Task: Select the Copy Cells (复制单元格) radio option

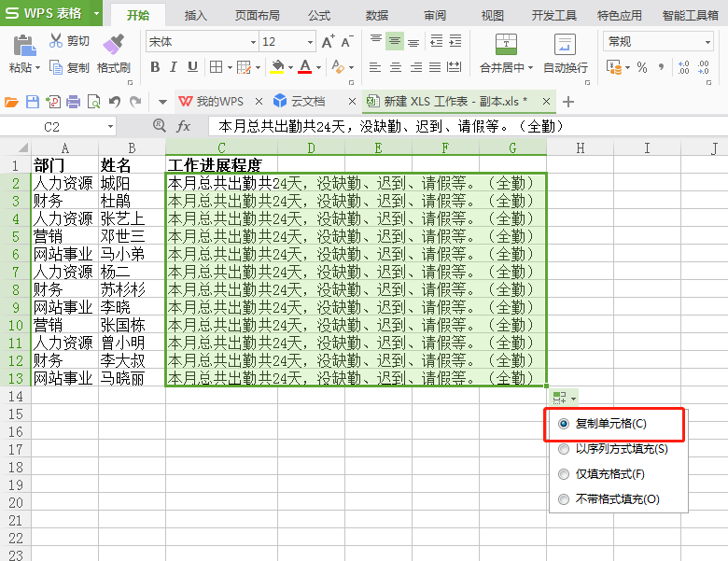Action: pos(564,424)
